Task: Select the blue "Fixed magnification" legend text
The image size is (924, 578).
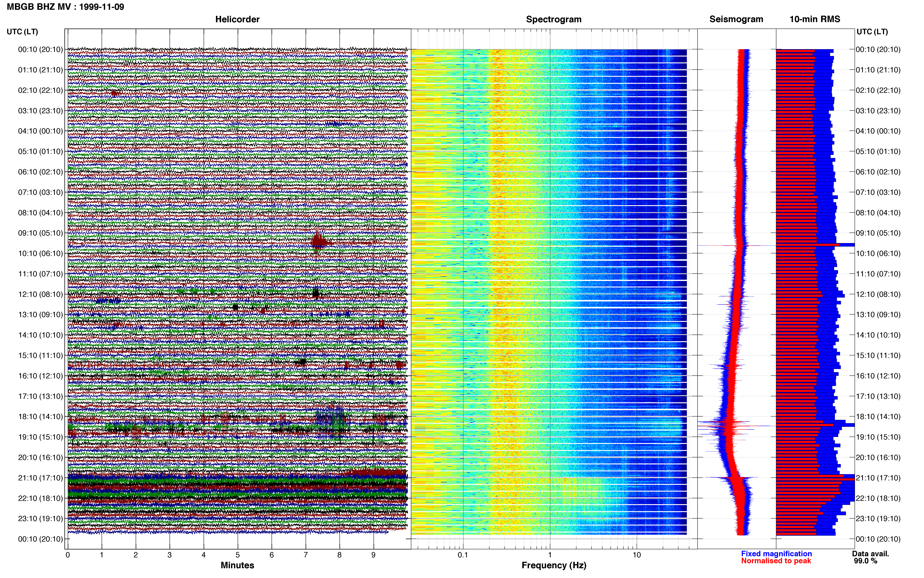Action: point(777,554)
